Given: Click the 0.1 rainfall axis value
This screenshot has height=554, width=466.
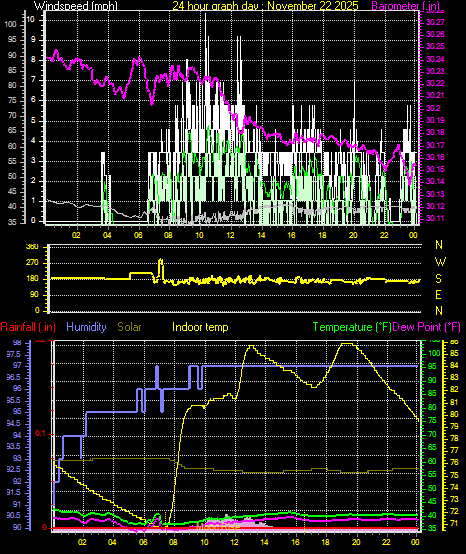Looking at the screenshot, I should pyautogui.click(x=41, y=434).
